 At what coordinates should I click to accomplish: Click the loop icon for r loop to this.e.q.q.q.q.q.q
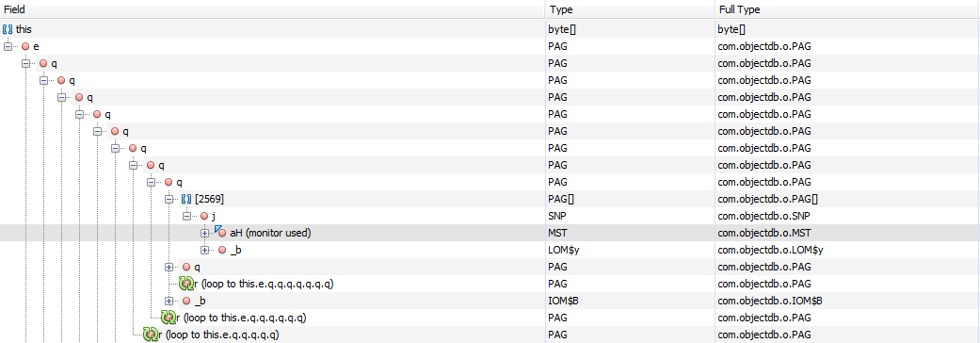169,318
